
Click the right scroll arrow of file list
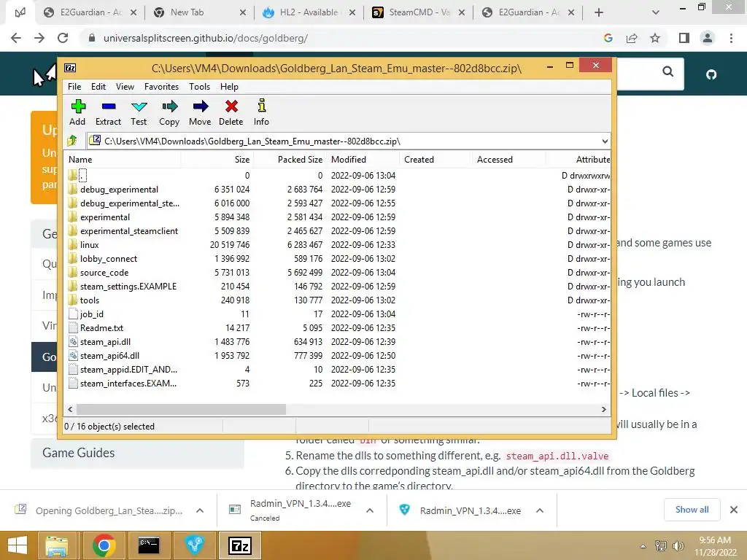click(x=603, y=409)
